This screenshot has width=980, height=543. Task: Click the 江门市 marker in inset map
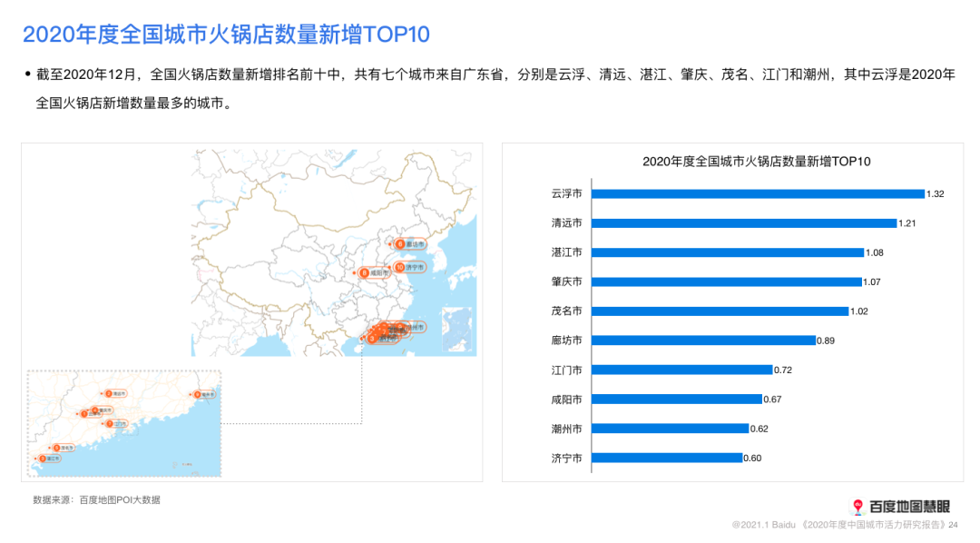tap(110, 423)
